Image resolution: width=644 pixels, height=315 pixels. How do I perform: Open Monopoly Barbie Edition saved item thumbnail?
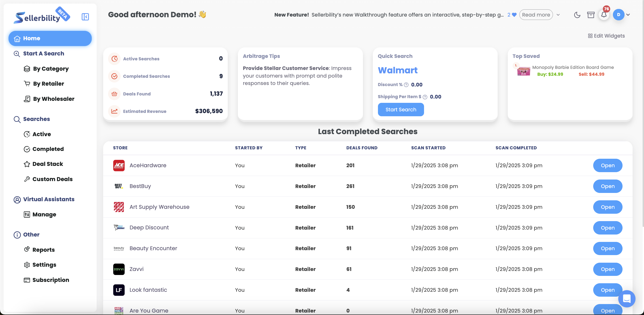click(x=523, y=71)
